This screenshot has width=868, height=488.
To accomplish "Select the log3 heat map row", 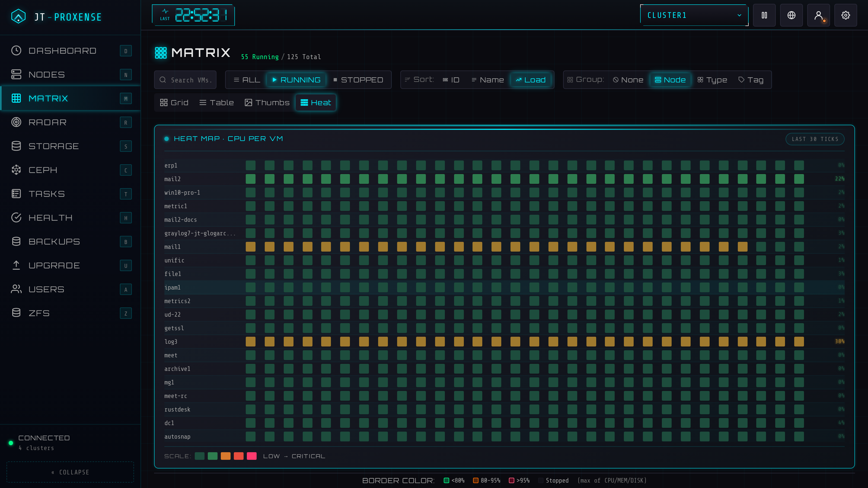I will [x=505, y=342].
